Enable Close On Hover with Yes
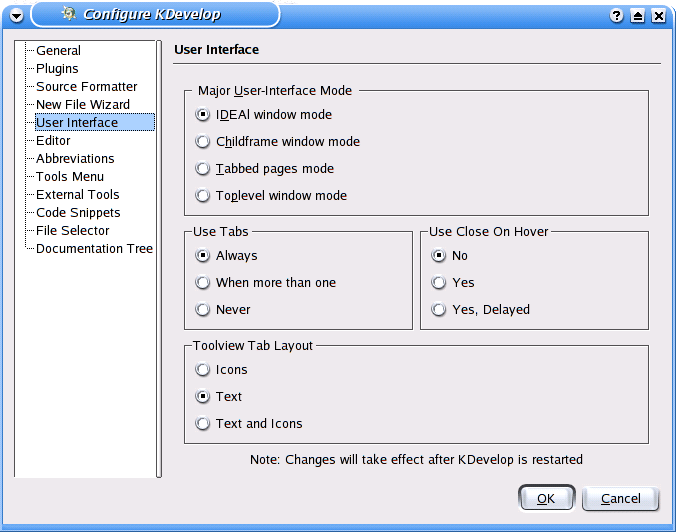 [440, 283]
